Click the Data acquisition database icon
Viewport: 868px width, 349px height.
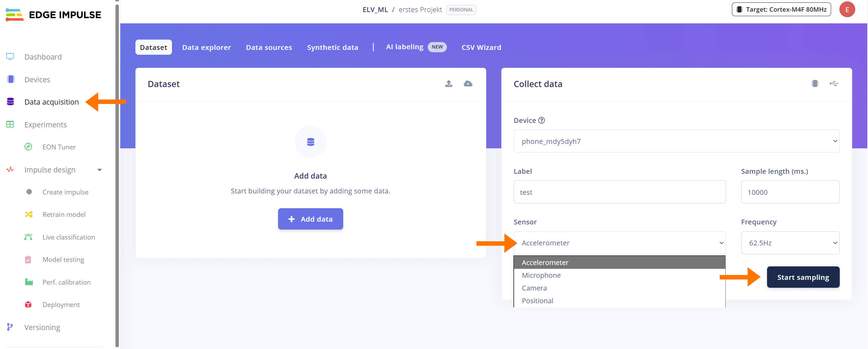(x=10, y=102)
